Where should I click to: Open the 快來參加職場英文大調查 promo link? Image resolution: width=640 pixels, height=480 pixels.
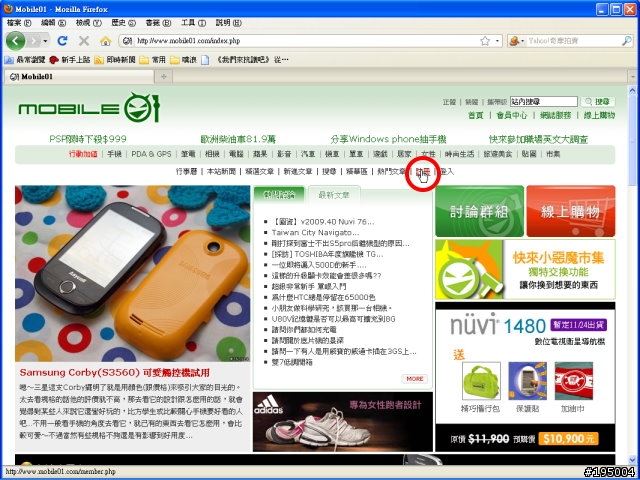tap(538, 139)
